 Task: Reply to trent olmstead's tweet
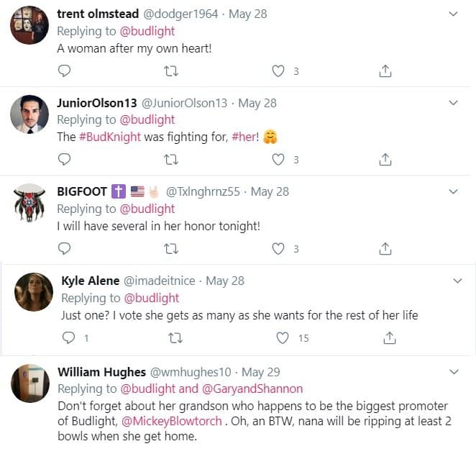click(64, 71)
